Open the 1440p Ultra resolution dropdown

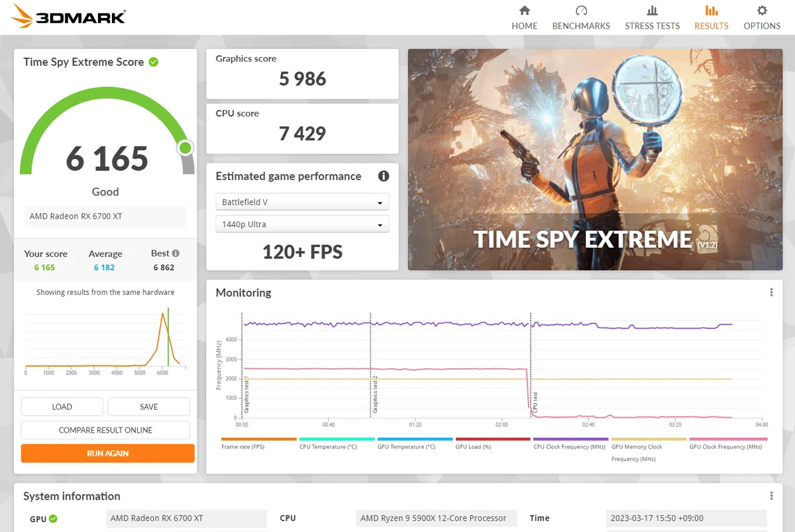pos(303,224)
